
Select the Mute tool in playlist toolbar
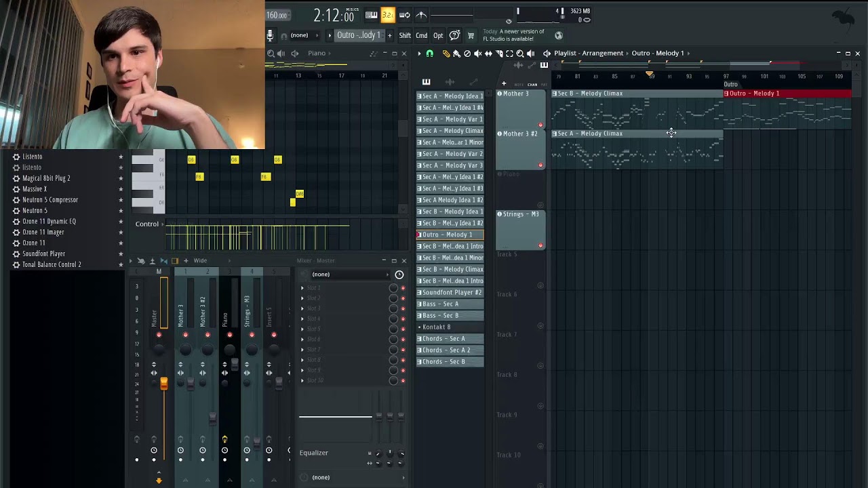[x=477, y=54]
